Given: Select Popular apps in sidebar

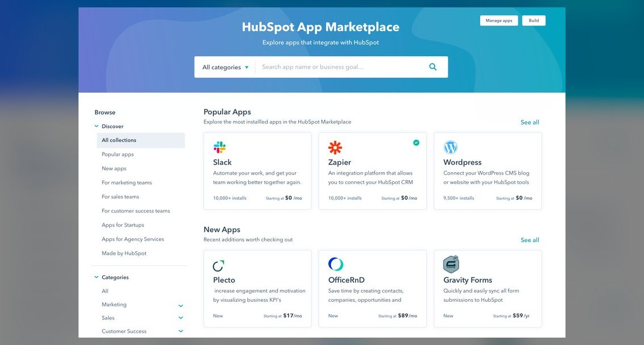Looking at the screenshot, I should tap(118, 154).
